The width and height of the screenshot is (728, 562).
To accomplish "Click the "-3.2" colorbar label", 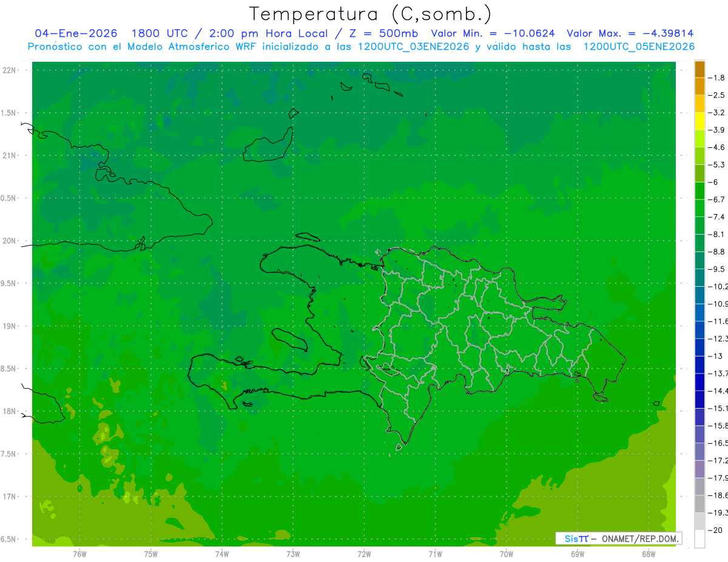I will [x=718, y=113].
